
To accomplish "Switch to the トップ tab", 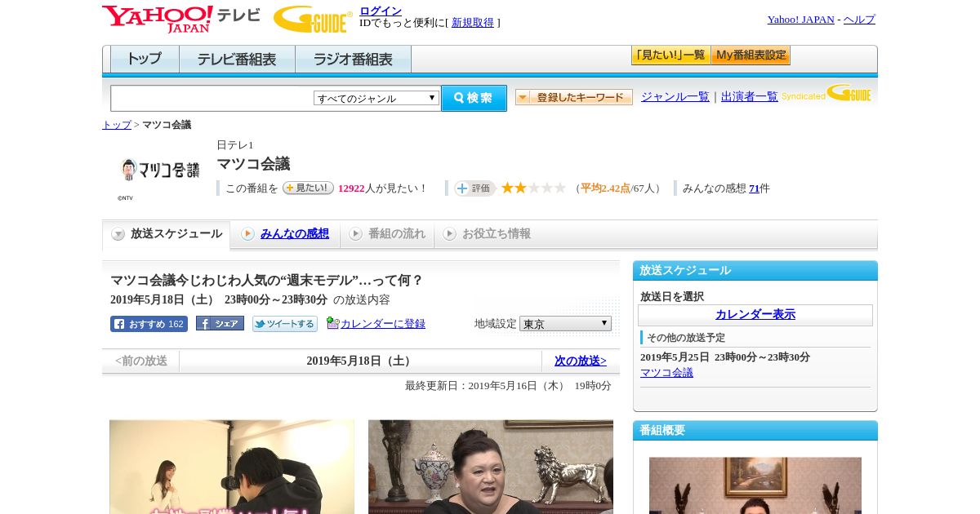I will click(145, 60).
